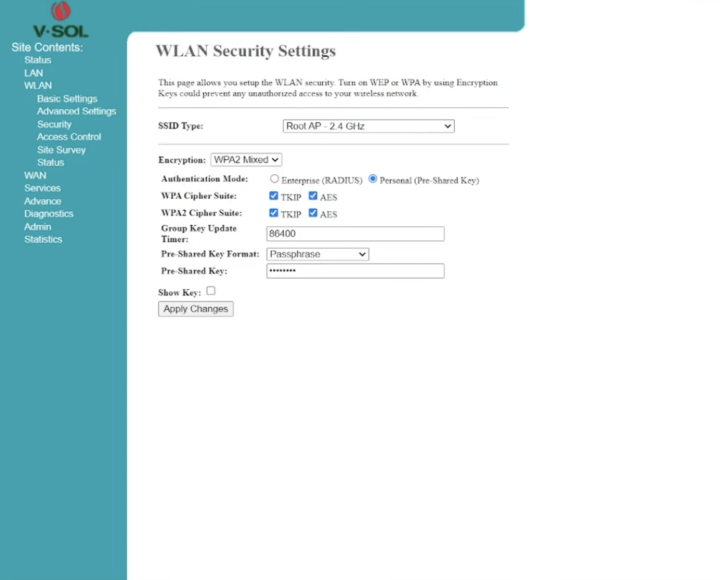Screen dimensions: 728x580
Task: Toggle AES under WPA2 Cipher Suite
Action: [313, 213]
